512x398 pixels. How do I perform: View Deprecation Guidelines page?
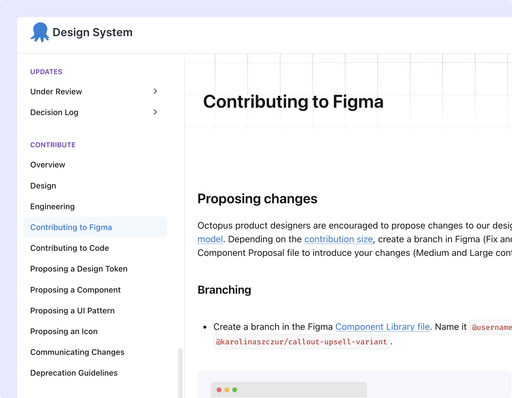[74, 373]
